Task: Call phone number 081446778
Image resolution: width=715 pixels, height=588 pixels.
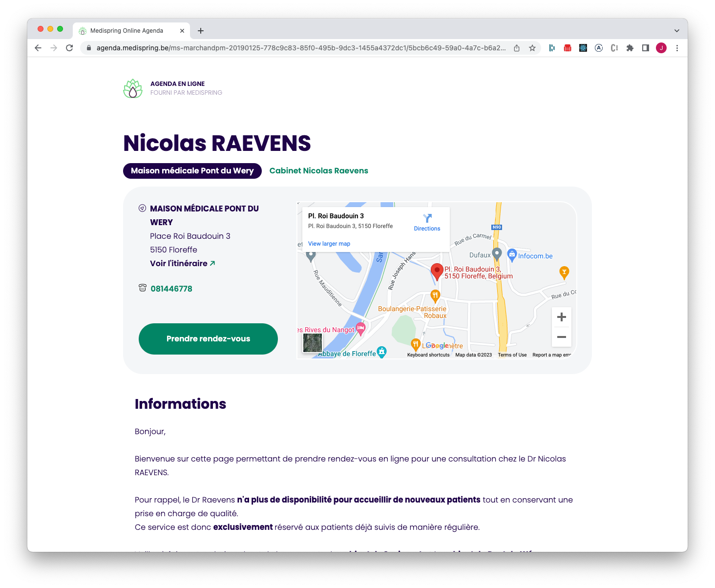Action: point(171,289)
